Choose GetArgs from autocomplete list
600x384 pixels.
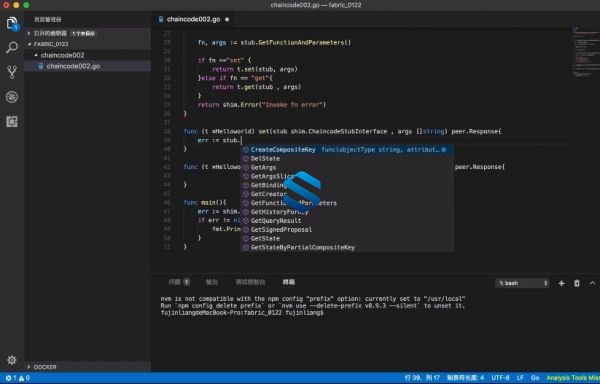(x=347, y=168)
